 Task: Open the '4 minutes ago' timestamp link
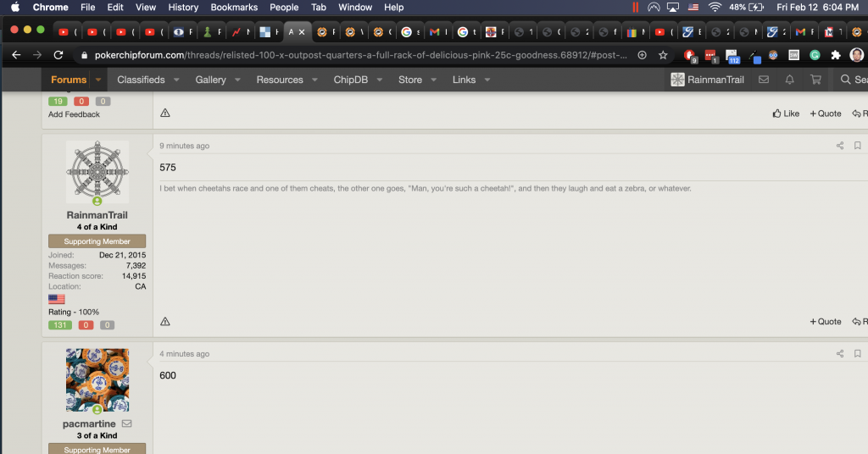[x=184, y=354]
